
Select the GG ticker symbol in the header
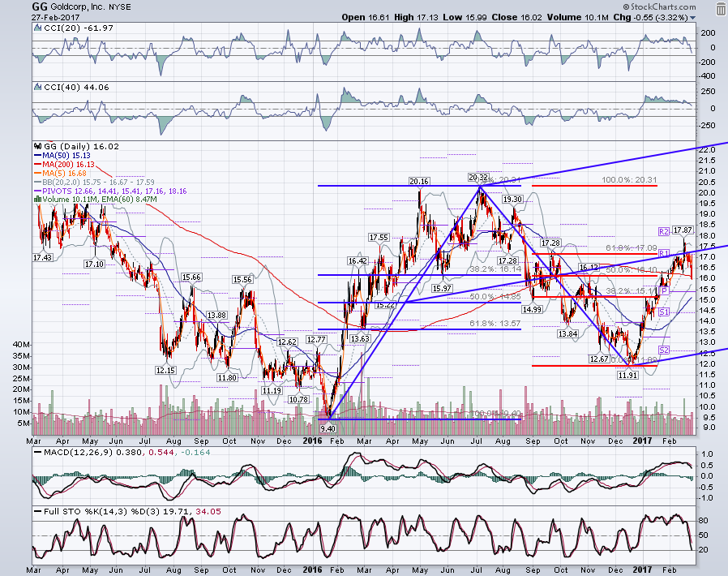[x=39, y=6]
